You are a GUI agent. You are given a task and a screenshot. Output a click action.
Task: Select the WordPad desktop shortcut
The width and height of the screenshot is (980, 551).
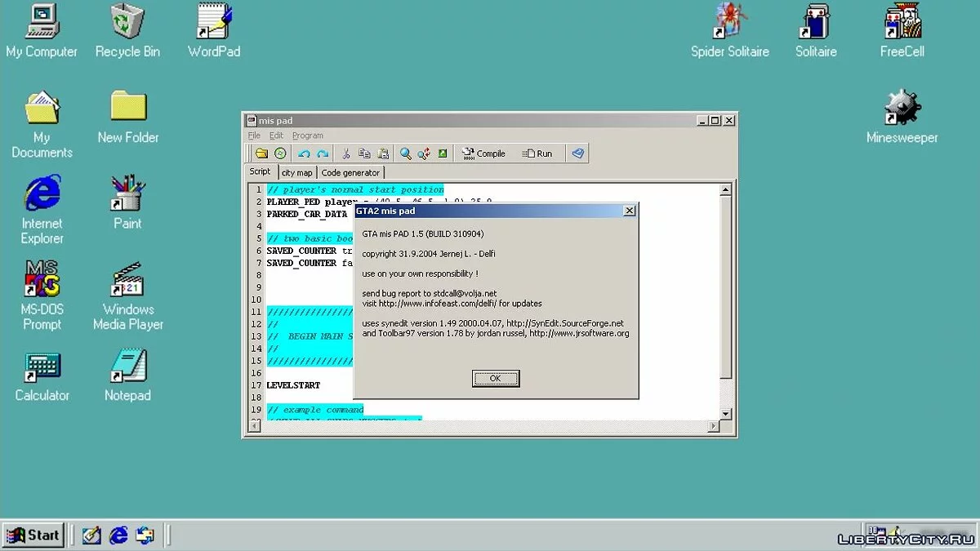click(x=214, y=31)
